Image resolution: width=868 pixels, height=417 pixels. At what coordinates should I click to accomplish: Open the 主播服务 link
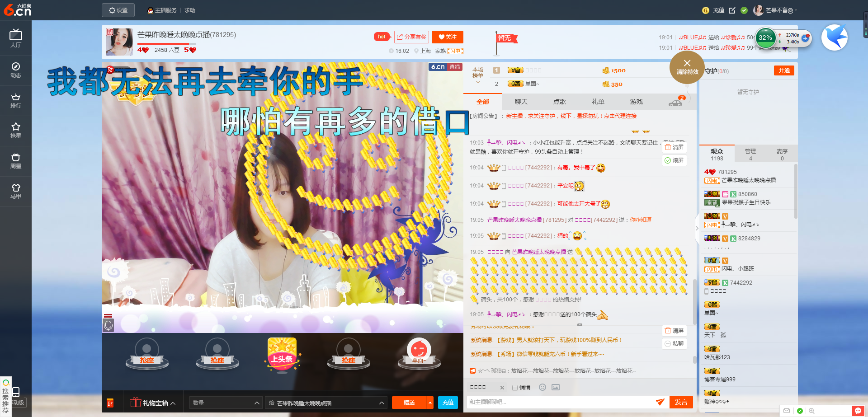point(162,10)
